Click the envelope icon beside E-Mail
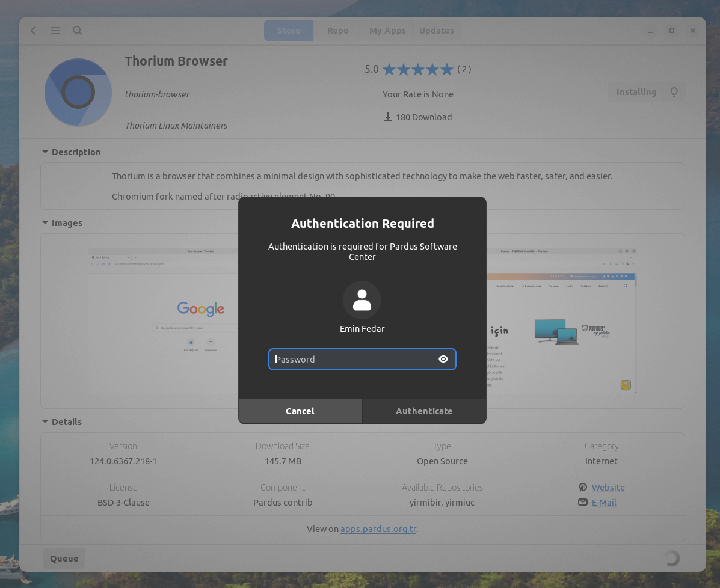 (582, 502)
